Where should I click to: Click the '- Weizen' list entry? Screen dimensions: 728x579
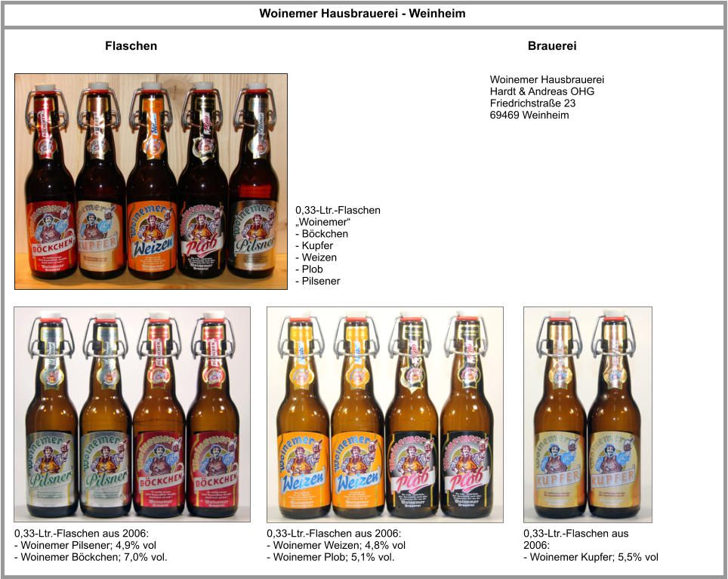coord(316,257)
